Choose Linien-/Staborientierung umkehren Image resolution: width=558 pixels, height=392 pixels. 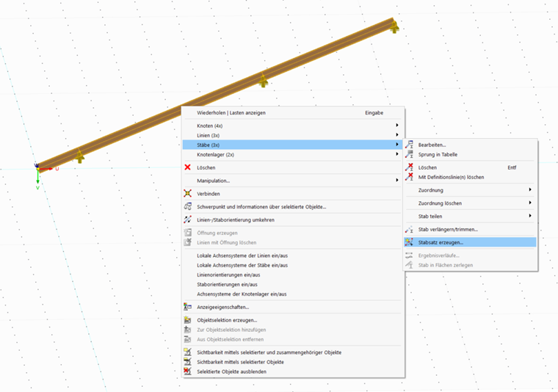tap(293, 219)
